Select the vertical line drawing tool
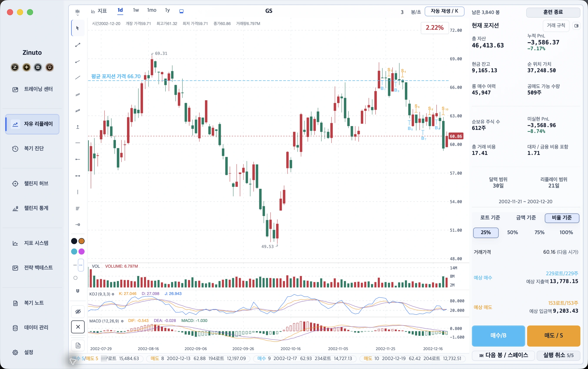This screenshot has width=588, height=369. [x=78, y=192]
